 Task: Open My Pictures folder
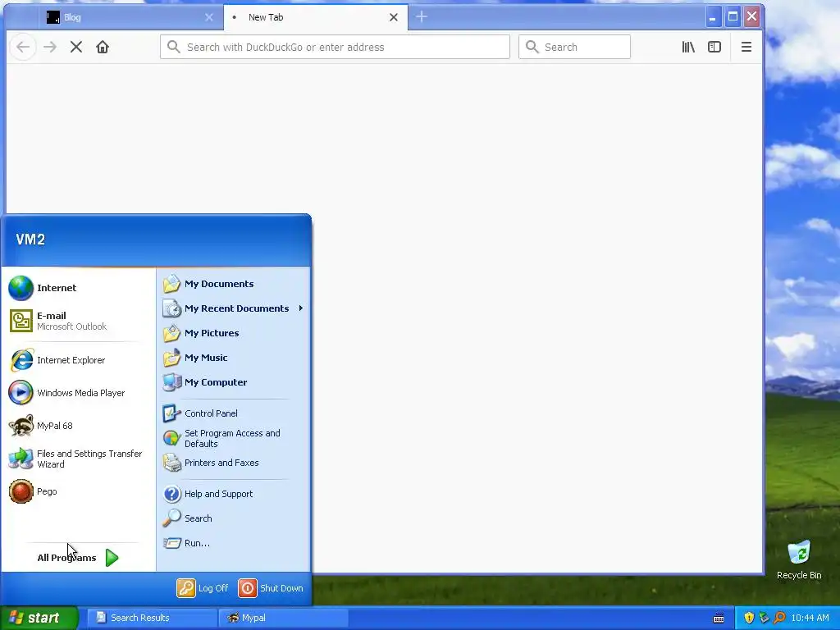pyautogui.click(x=234, y=333)
